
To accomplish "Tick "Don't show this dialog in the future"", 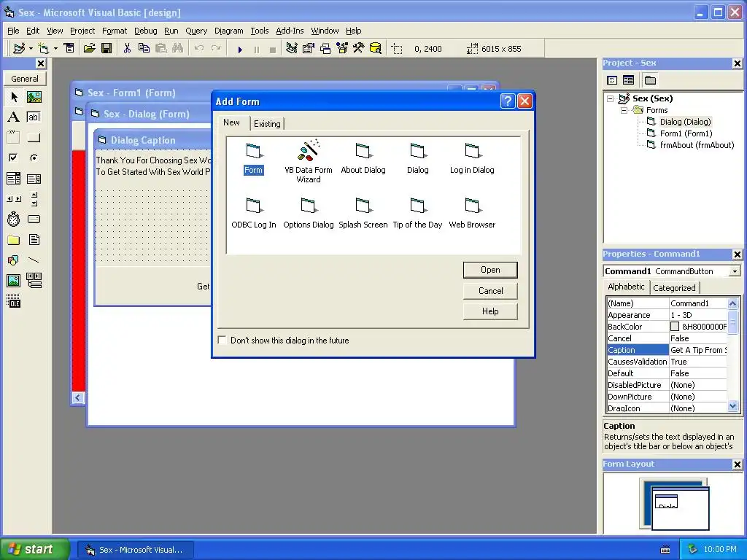I will [222, 340].
